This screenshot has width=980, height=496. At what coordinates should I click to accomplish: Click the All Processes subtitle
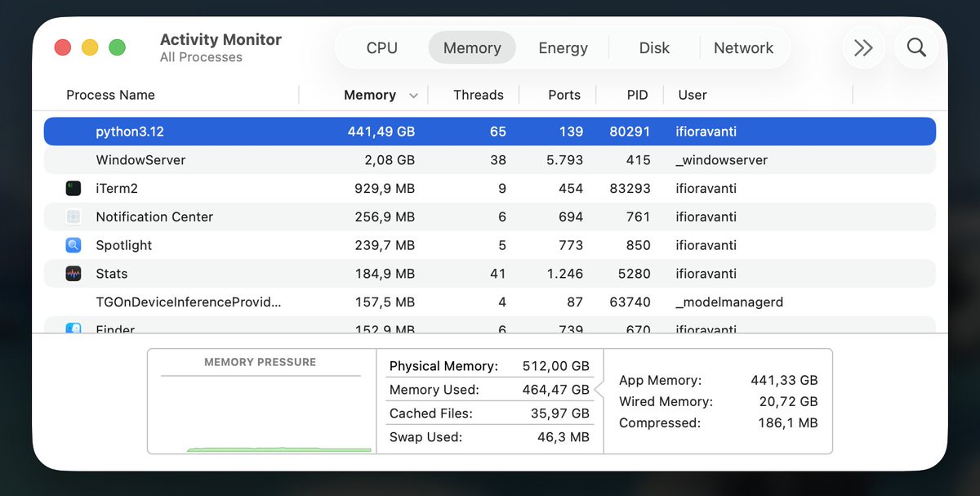click(201, 57)
